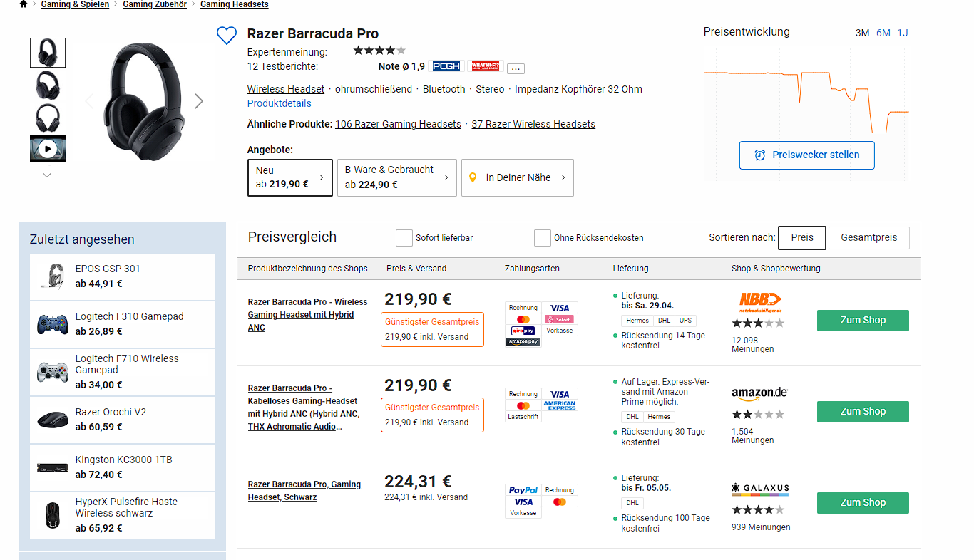
Task: Select the second headset thumbnail
Action: coord(48,85)
